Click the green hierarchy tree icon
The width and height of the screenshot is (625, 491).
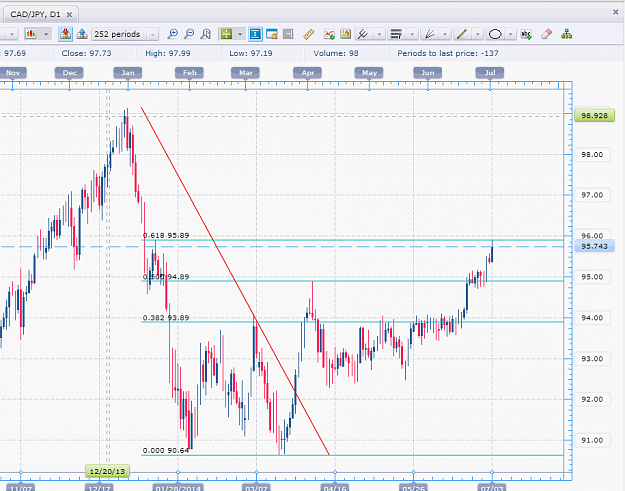pos(566,34)
